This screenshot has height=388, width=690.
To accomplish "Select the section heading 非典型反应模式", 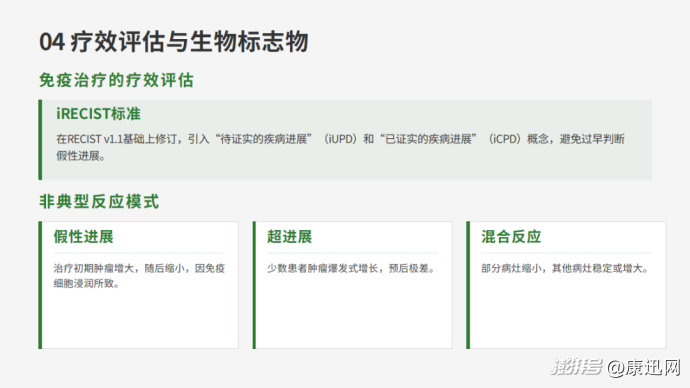I will point(99,201).
